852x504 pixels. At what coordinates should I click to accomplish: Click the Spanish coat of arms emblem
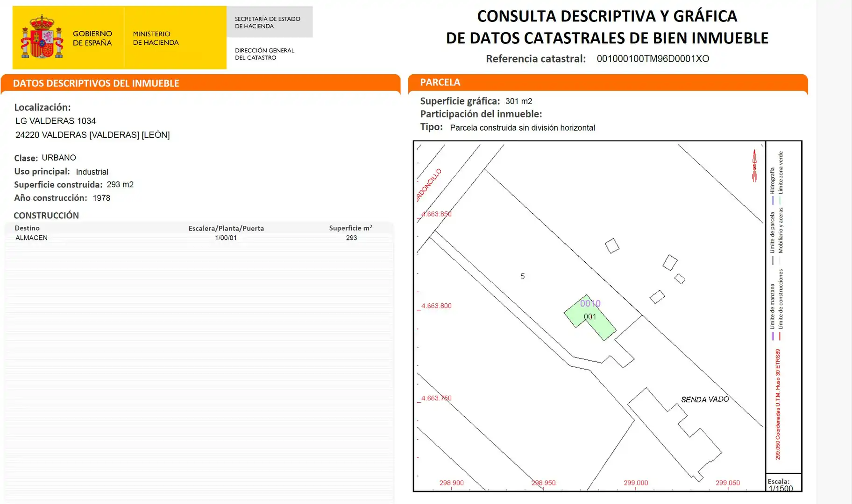point(42,37)
